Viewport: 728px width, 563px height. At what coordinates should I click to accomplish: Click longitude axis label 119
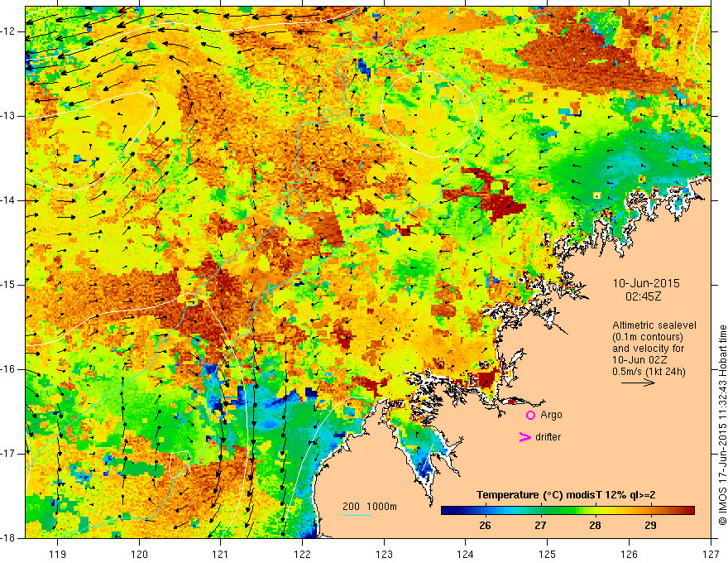click(x=58, y=554)
